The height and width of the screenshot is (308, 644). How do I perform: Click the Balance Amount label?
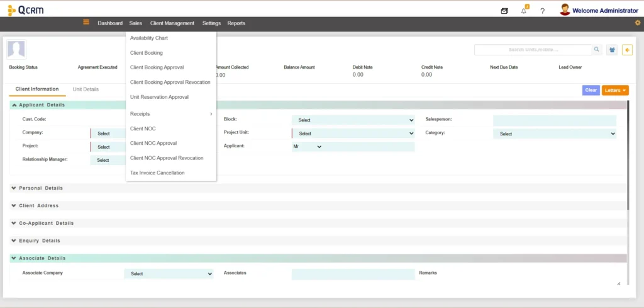tap(299, 67)
